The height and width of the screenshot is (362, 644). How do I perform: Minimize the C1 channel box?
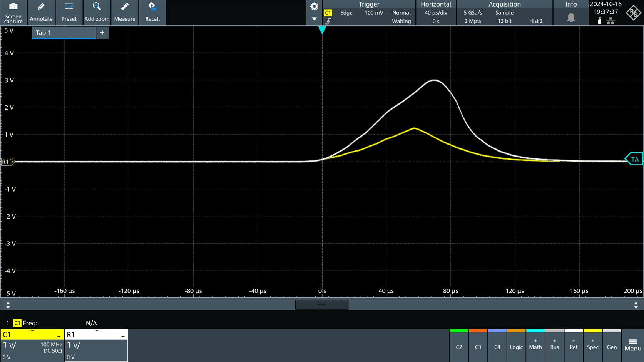pos(59,335)
